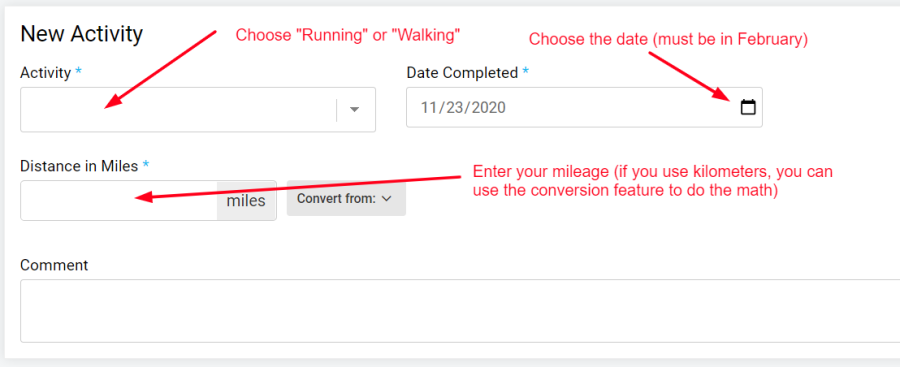Click the Comment label
Image resolution: width=900 pixels, height=367 pixels.
[54, 265]
